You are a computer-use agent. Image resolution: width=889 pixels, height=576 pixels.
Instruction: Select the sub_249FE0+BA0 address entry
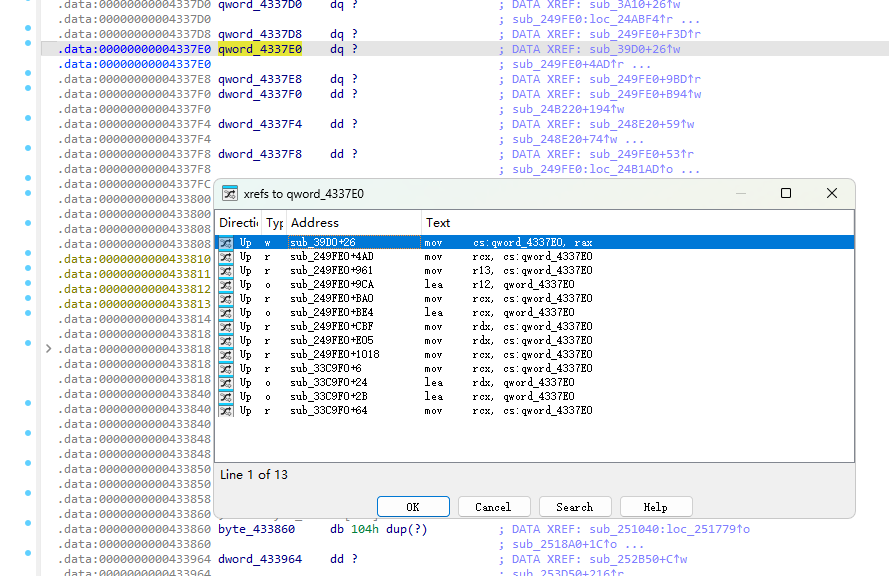[x=332, y=299]
